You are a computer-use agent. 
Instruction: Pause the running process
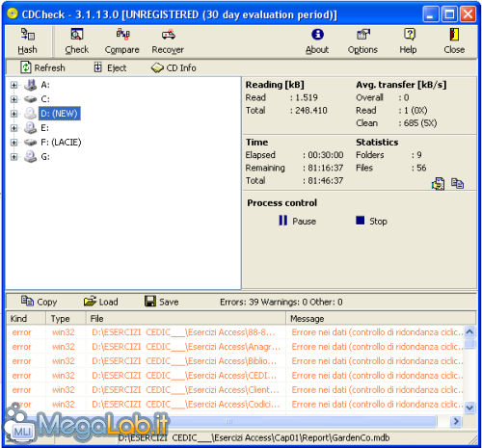tap(298, 221)
